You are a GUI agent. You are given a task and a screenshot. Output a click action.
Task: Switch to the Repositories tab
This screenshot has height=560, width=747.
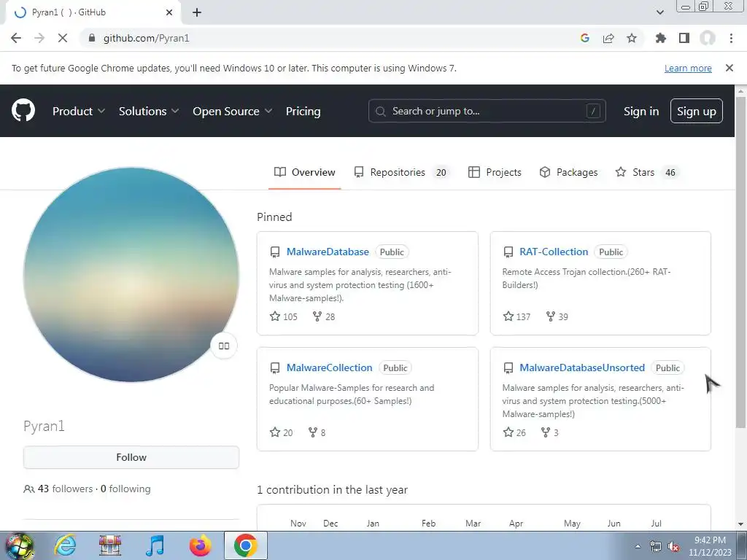401,172
